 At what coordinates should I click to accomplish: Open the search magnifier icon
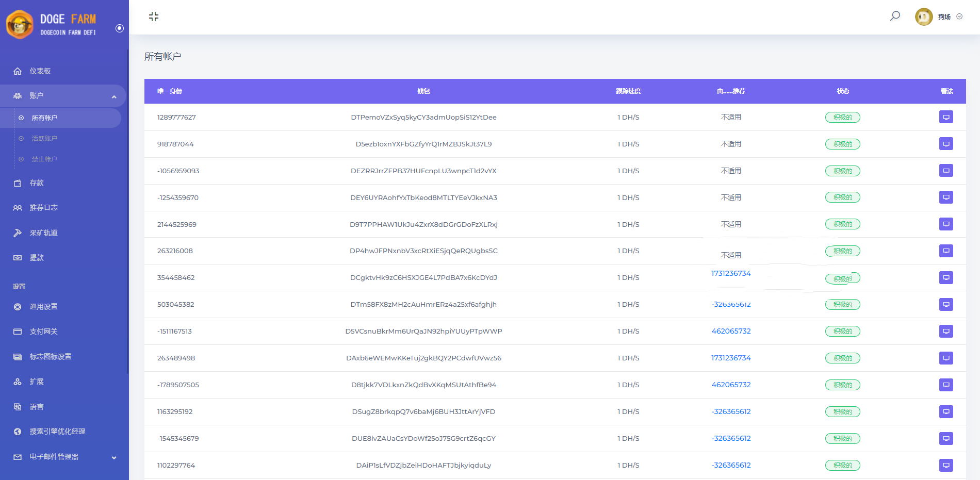point(895,16)
